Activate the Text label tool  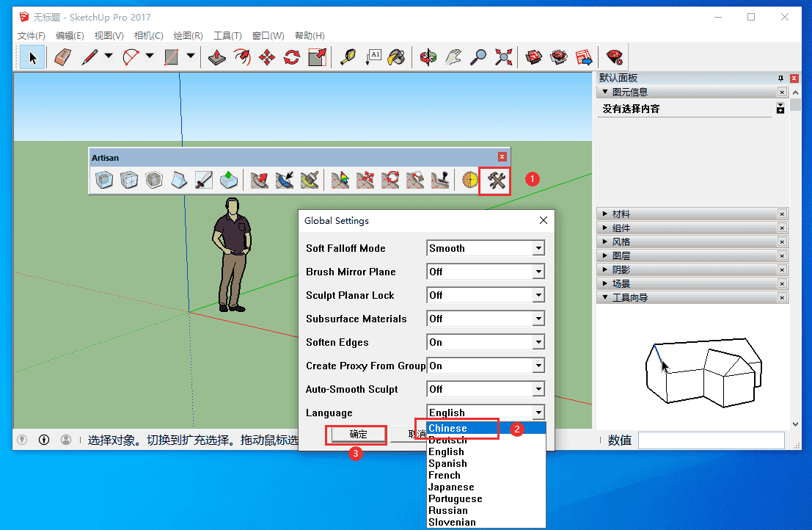373,57
